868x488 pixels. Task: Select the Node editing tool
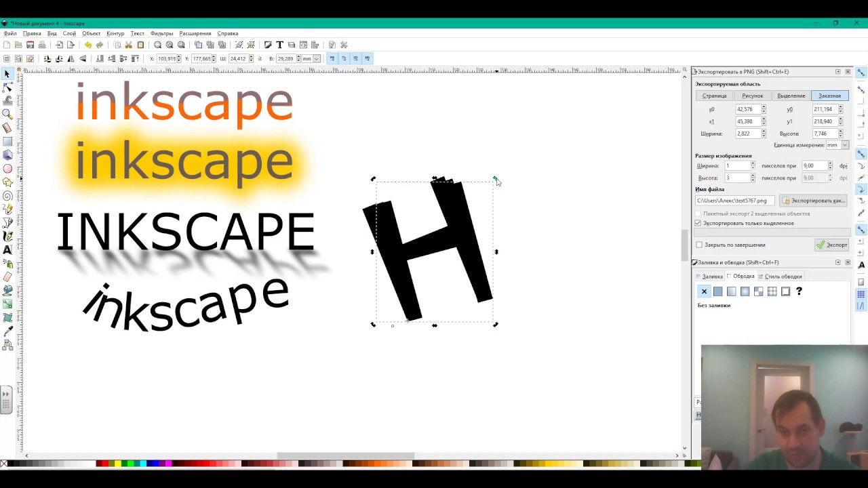[7, 87]
